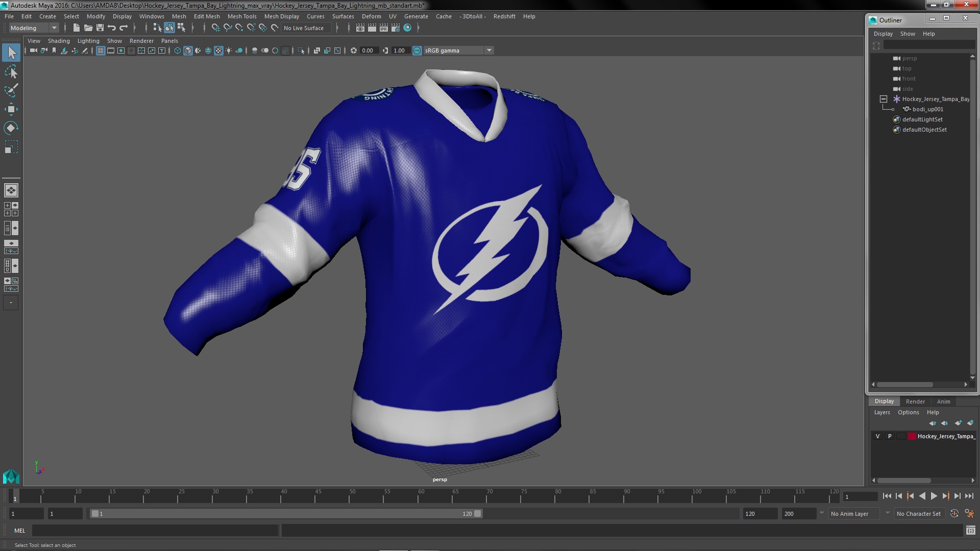This screenshot has width=980, height=551.
Task: Choose the Scale tool
Action: tap(11, 147)
